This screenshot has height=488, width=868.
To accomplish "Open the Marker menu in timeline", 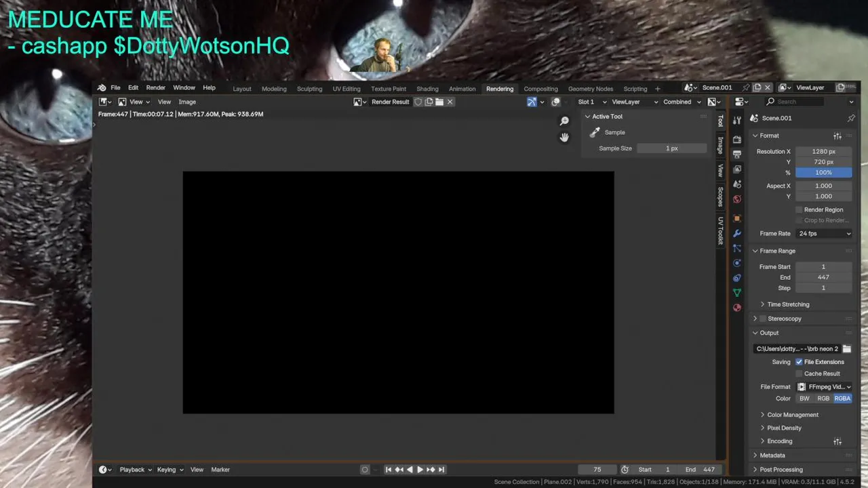I will coord(220,470).
